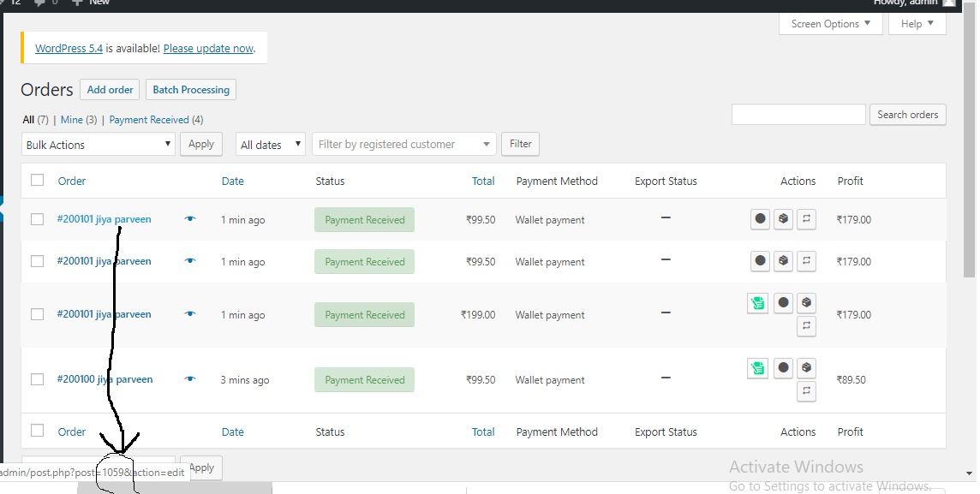Apply bulk action using top Apply button
The image size is (980, 494).
[201, 144]
